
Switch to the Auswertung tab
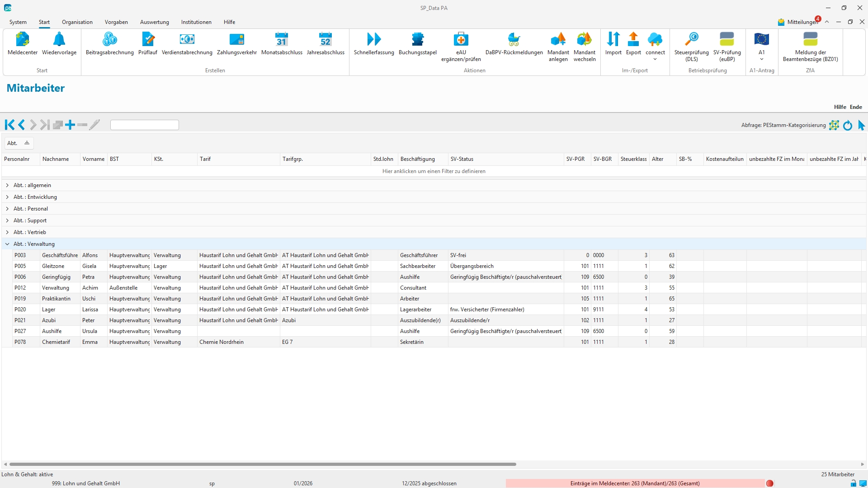tap(154, 22)
